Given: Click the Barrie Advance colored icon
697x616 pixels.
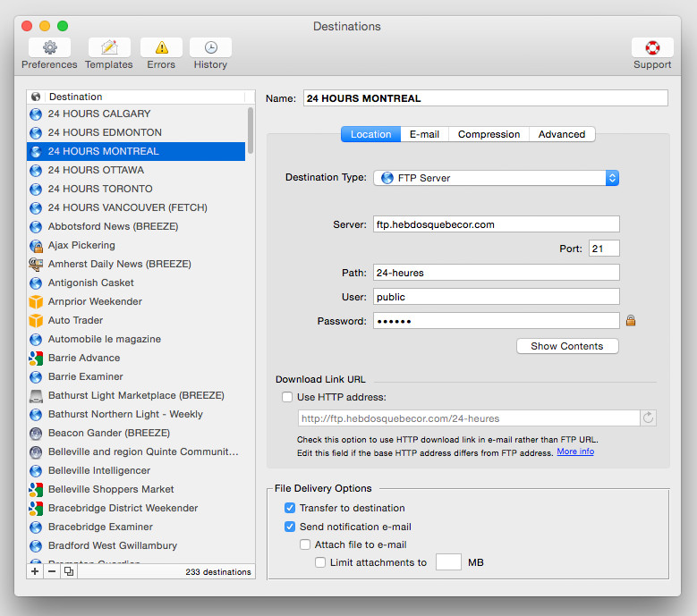Looking at the screenshot, I should point(36,358).
